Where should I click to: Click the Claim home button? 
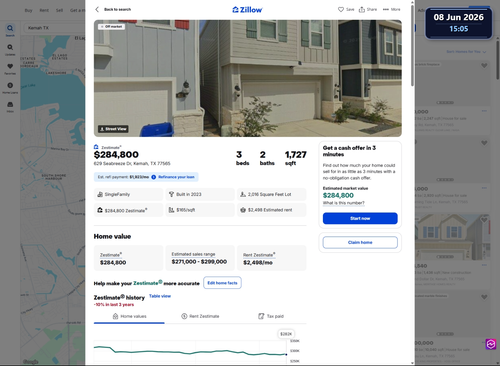tap(360, 242)
